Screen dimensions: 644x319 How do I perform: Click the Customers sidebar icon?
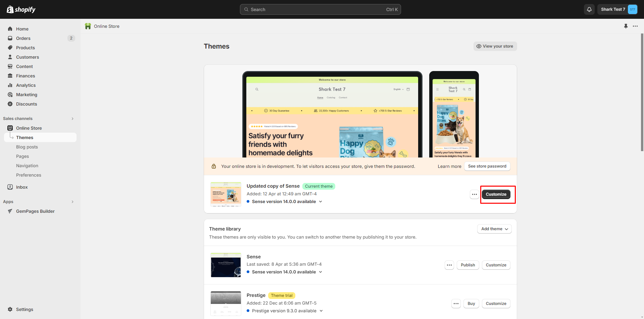10,57
